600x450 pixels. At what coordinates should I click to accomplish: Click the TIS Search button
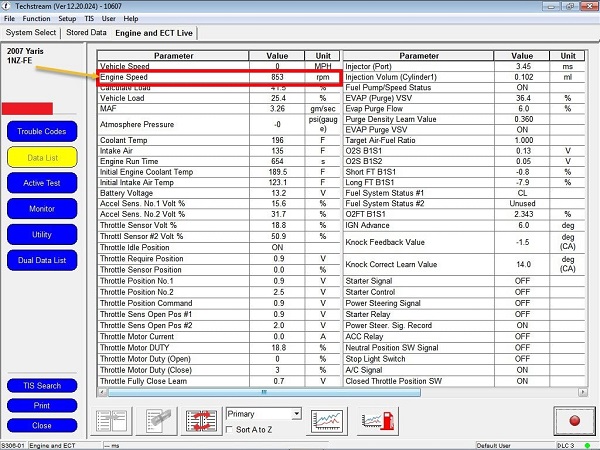pyautogui.click(x=42, y=386)
